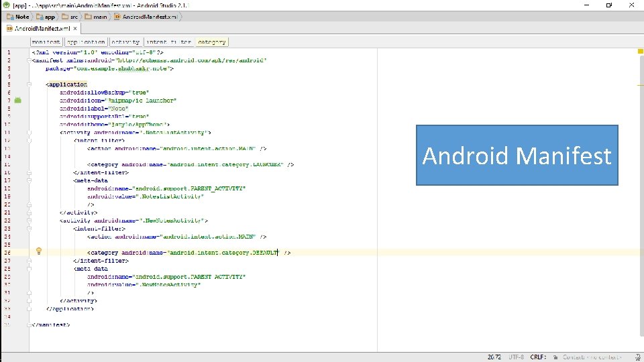
Task: Place cursor in the android:allowBackup="true" line
Action: 105,93
